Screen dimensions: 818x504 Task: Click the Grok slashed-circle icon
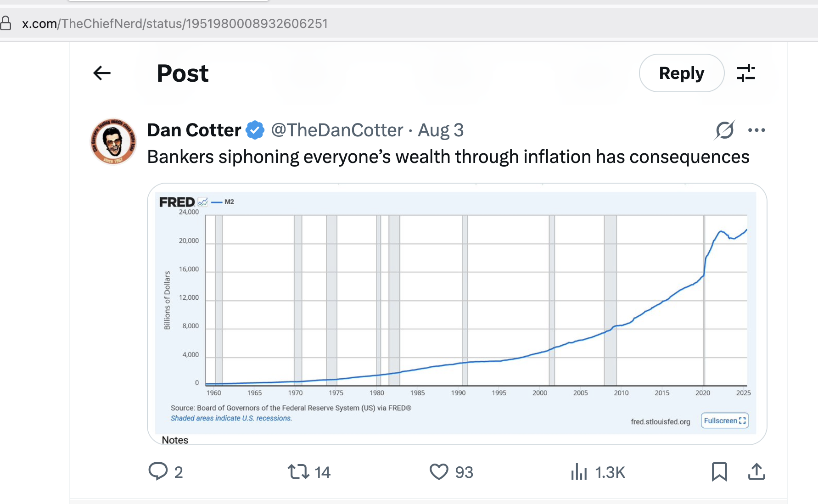(725, 130)
